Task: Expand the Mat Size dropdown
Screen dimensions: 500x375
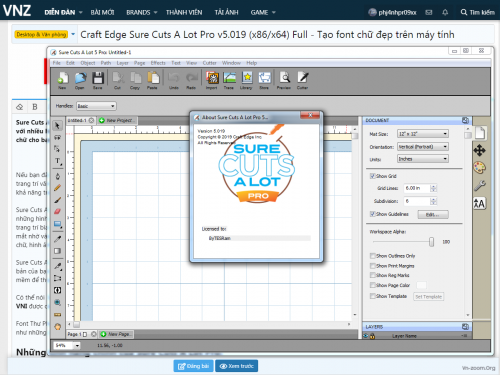Action: [x=423, y=134]
